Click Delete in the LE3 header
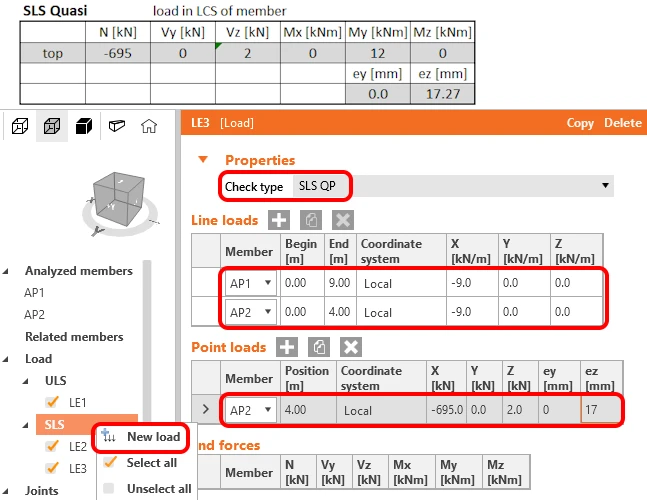647x500 pixels. (623, 123)
